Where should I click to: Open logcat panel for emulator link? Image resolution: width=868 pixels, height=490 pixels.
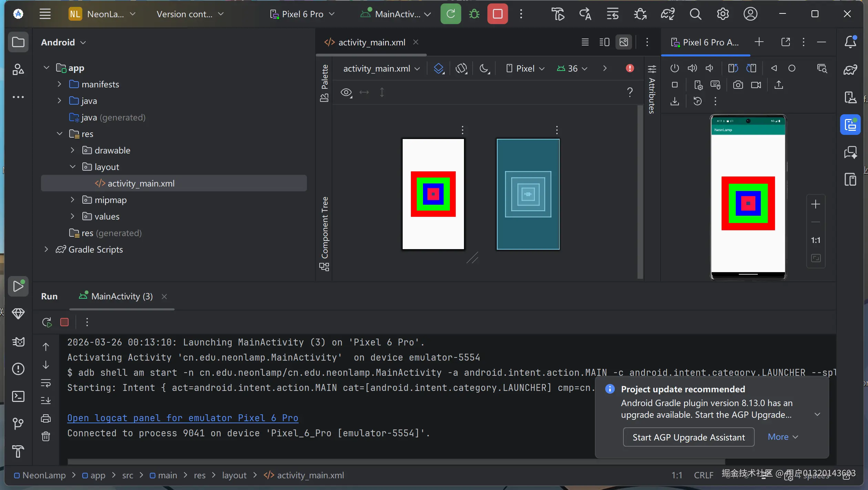click(183, 418)
